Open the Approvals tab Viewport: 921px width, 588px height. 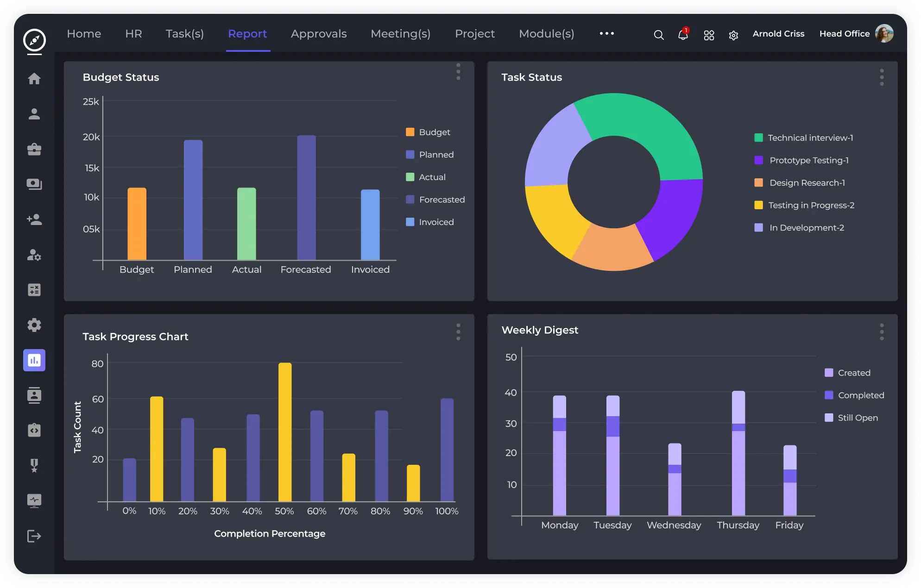pyautogui.click(x=319, y=34)
